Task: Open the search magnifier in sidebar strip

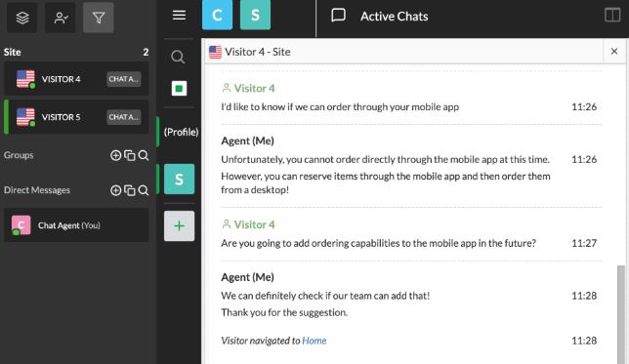Action: tap(178, 57)
